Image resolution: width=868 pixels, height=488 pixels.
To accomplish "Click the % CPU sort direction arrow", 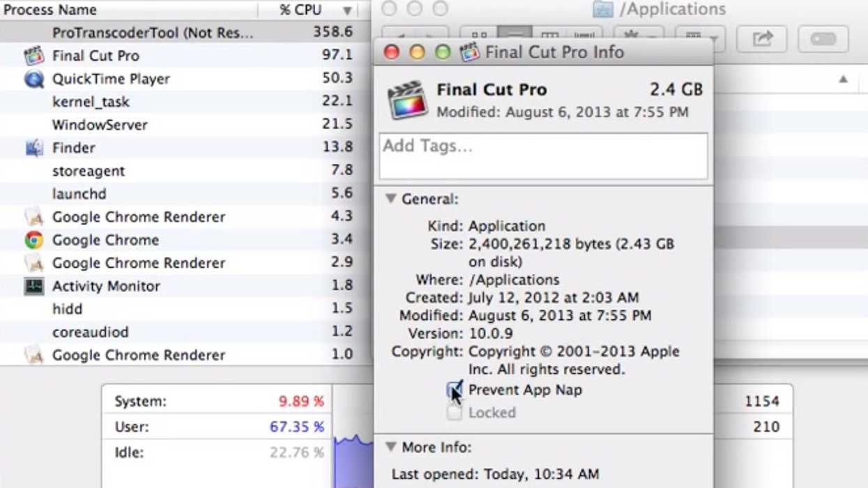I will pyautogui.click(x=347, y=10).
